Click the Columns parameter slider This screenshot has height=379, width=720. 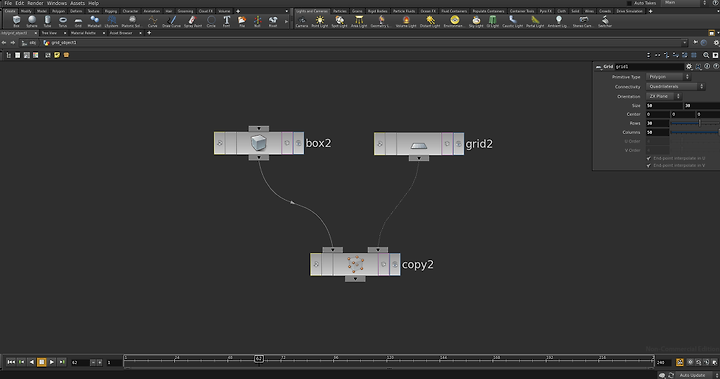tap(695, 132)
